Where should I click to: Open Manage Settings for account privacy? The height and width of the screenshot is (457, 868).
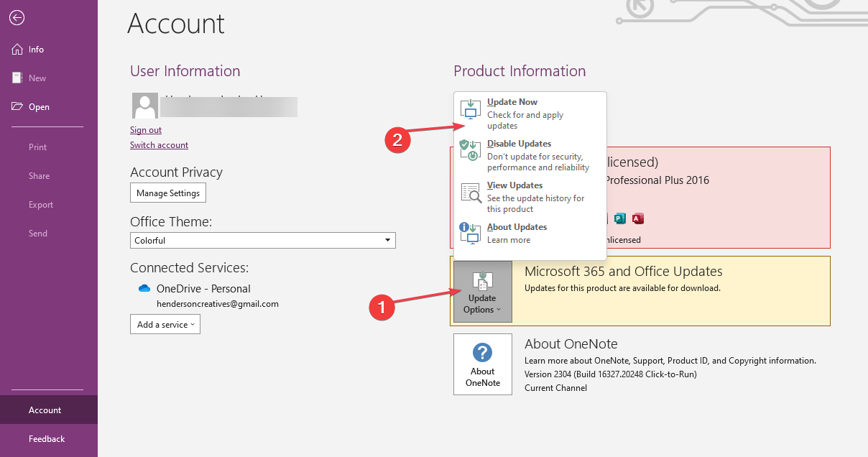click(168, 193)
